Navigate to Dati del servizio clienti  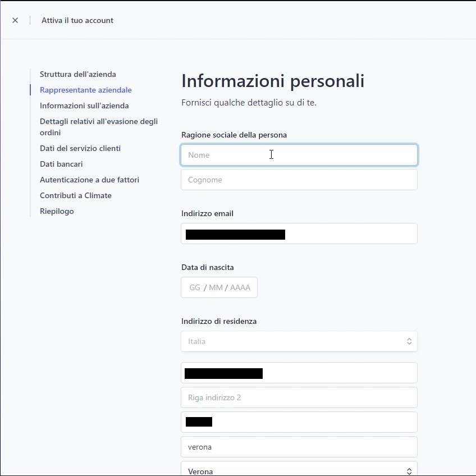point(80,148)
